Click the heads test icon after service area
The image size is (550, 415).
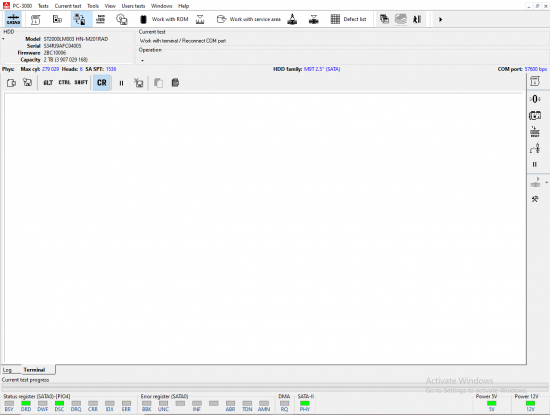(292, 19)
